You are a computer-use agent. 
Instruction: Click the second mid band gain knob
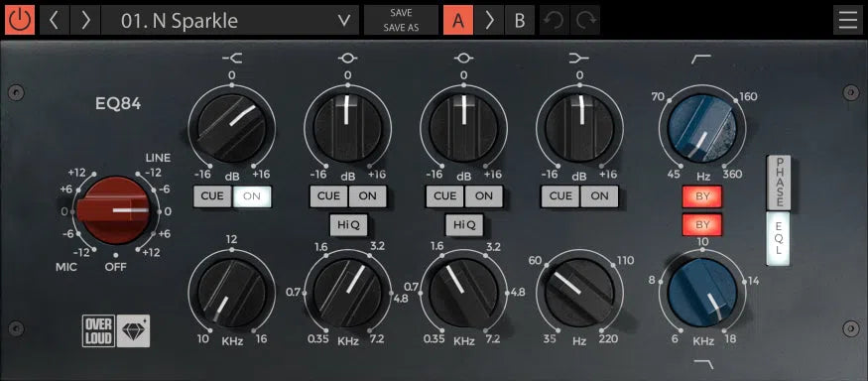point(464,128)
